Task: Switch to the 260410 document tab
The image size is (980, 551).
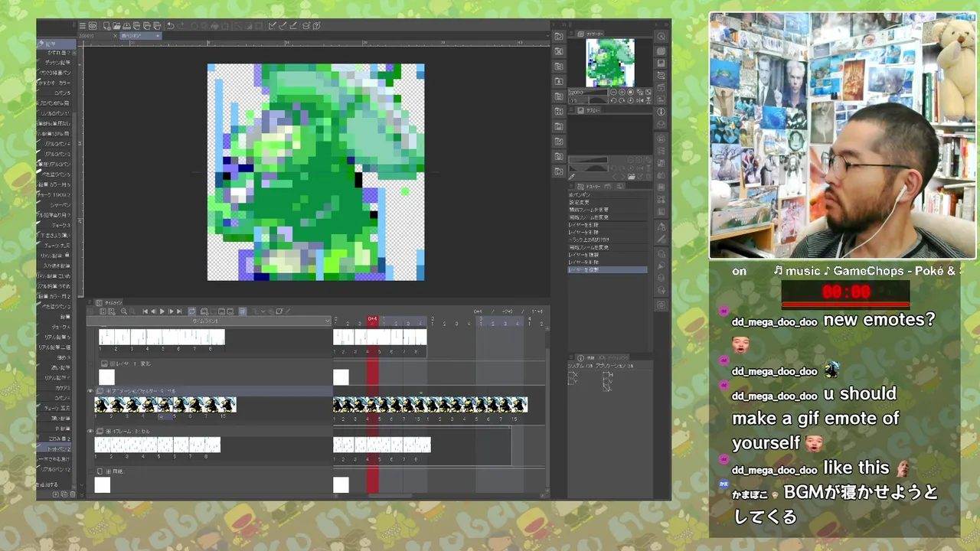Action: click(x=87, y=36)
